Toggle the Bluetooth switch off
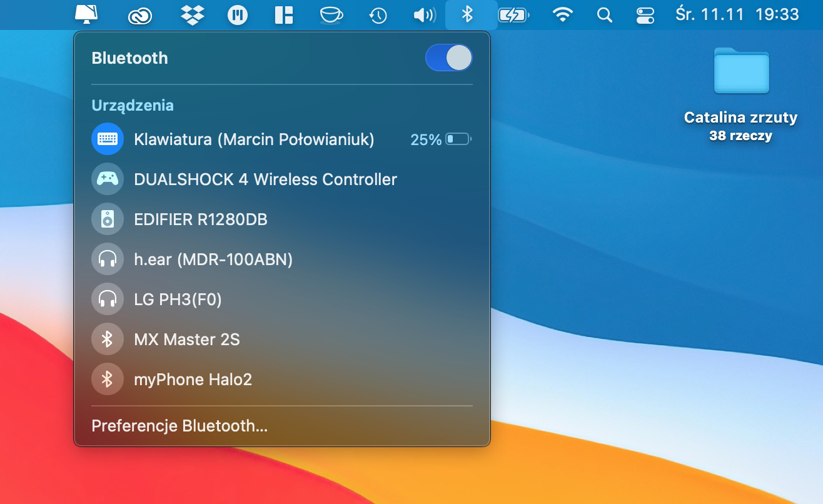This screenshot has height=504, width=823. (448, 58)
